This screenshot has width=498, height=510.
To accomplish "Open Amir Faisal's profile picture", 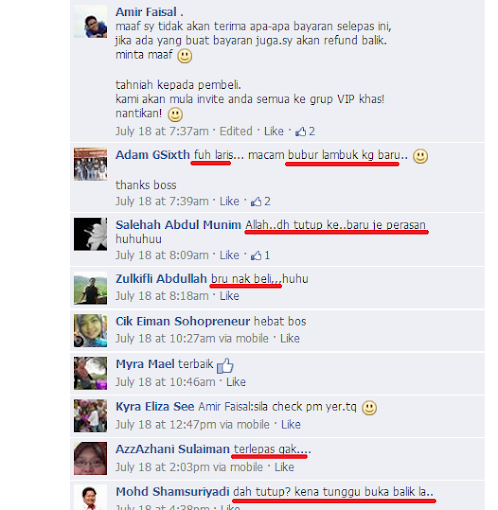I will [x=90, y=22].
